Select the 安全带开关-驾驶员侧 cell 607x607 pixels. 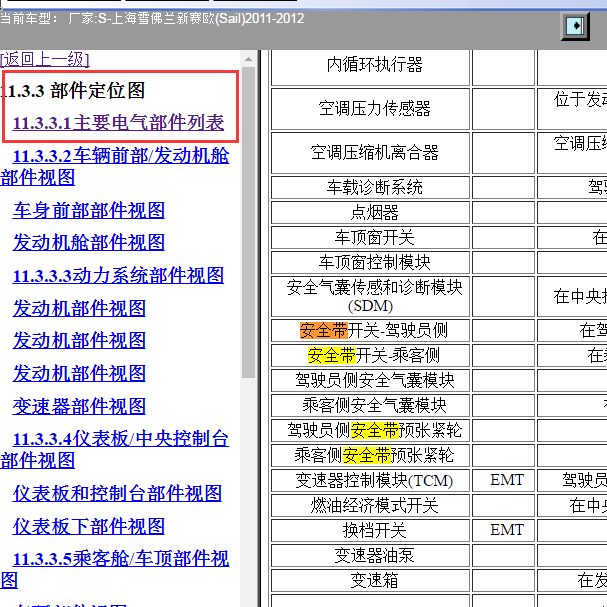[x=370, y=331]
